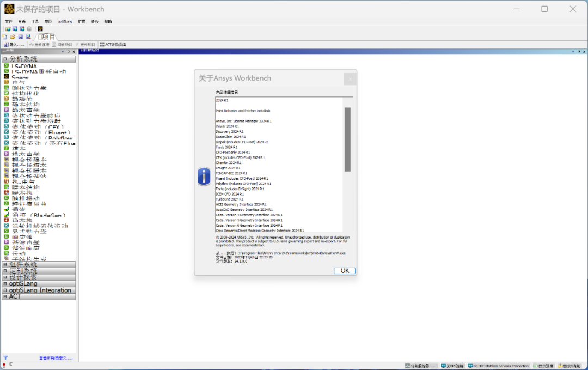The width and height of the screenshot is (588, 370).
Task: Open the optiSLang menu
Action: [65, 21]
